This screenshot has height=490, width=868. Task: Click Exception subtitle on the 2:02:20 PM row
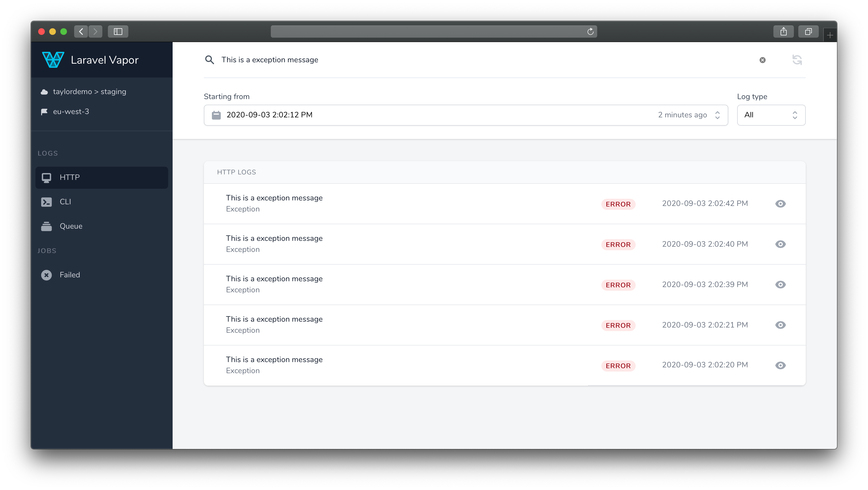[x=243, y=371]
